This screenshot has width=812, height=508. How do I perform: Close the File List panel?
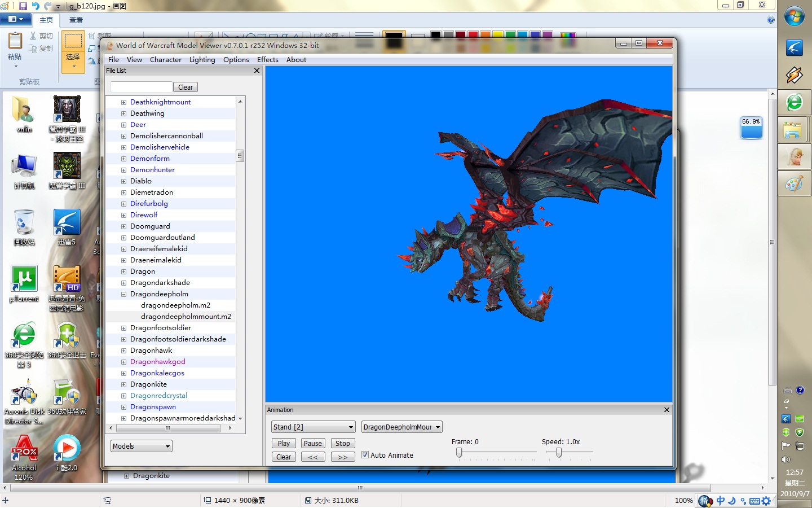pos(257,71)
